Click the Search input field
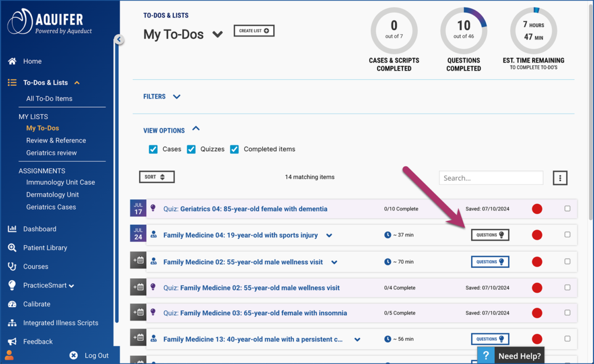Screen dimensions: 594x364 (491, 178)
